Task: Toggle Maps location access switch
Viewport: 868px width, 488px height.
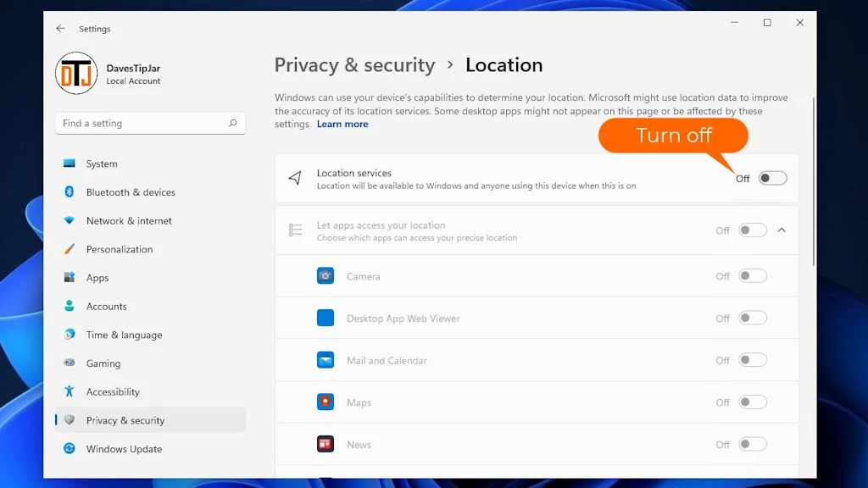Action: tap(753, 402)
